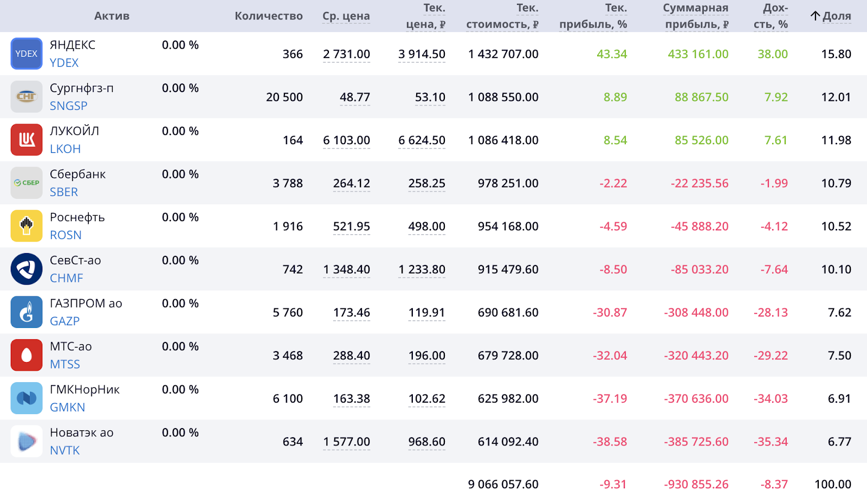Click SNGSP average price 48.77

355,98
